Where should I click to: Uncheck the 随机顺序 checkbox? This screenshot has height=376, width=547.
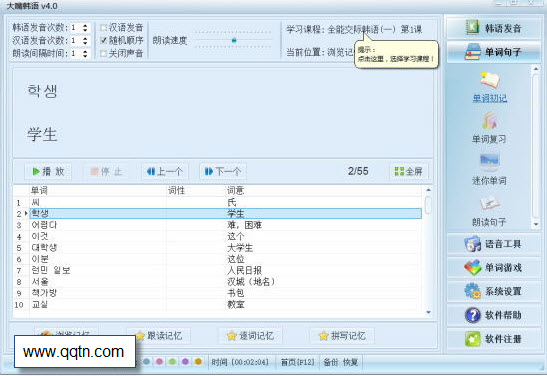pos(103,40)
